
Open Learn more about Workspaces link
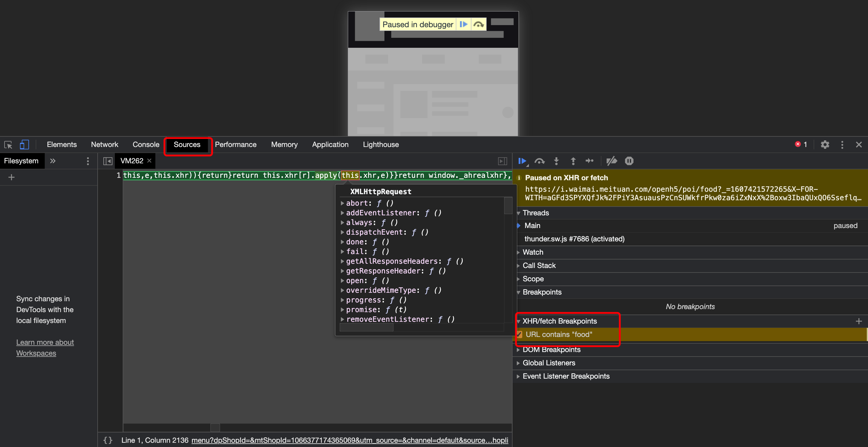(45, 348)
